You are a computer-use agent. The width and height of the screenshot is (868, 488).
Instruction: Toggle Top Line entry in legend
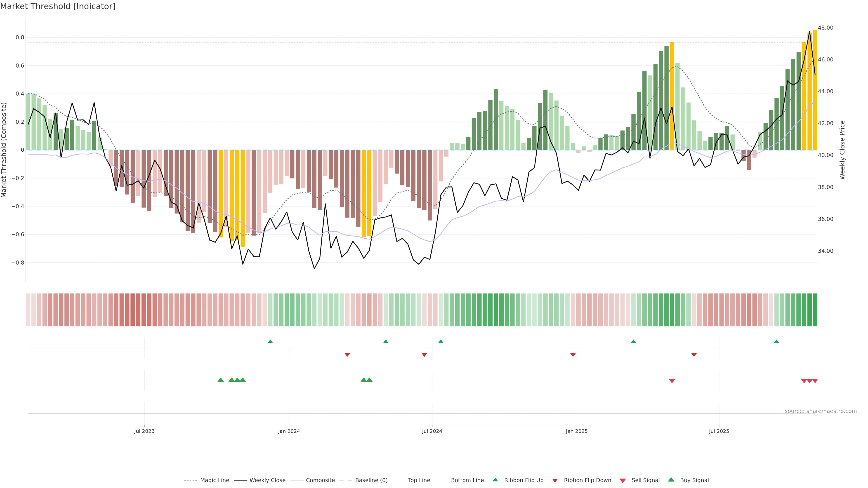tap(419, 480)
